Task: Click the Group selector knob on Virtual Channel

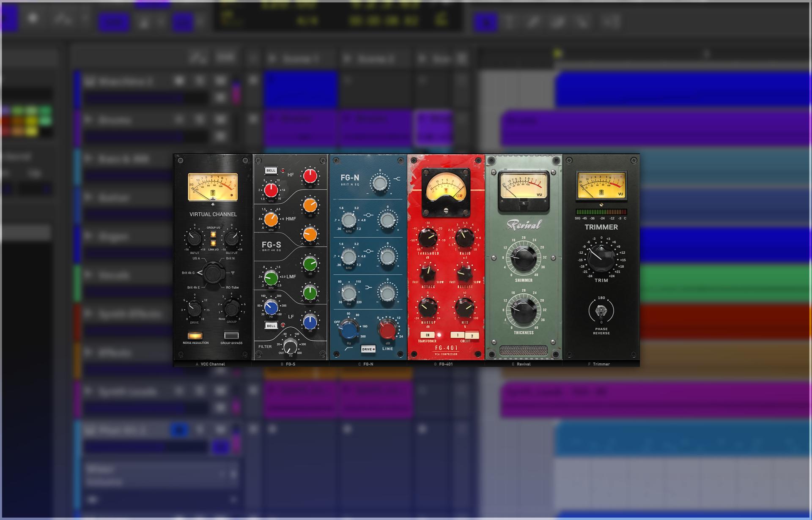Action: click(232, 309)
